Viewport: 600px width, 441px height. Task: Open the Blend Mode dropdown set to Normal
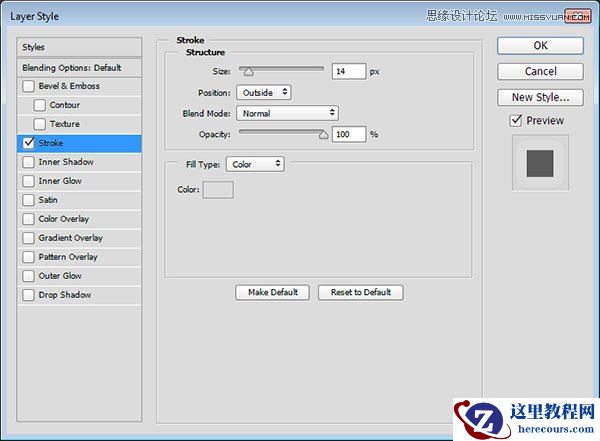coord(287,113)
